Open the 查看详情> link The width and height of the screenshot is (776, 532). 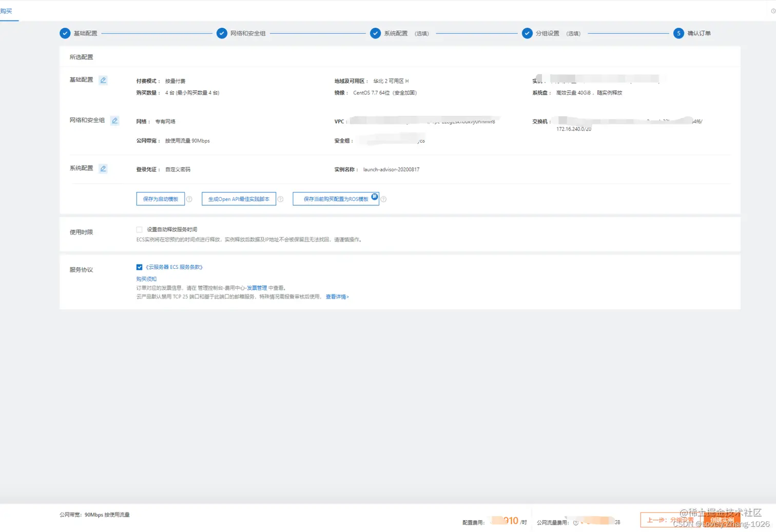[x=337, y=297]
